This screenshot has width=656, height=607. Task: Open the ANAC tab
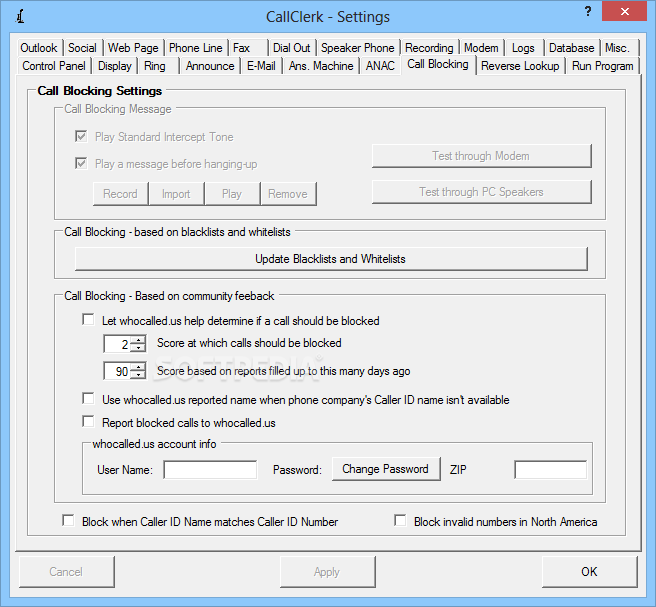380,66
